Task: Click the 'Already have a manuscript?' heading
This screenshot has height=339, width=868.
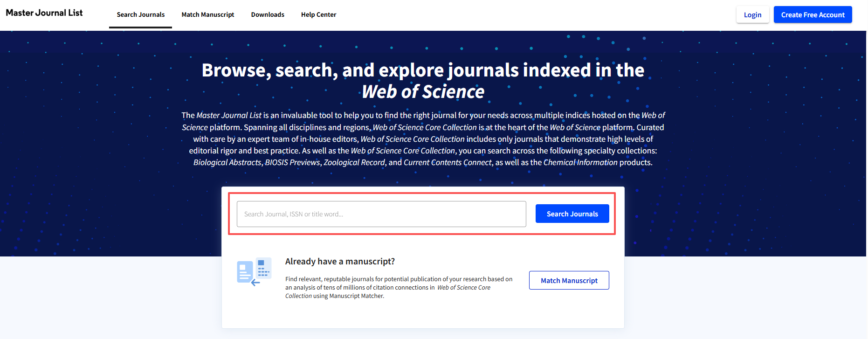Action: tap(340, 262)
